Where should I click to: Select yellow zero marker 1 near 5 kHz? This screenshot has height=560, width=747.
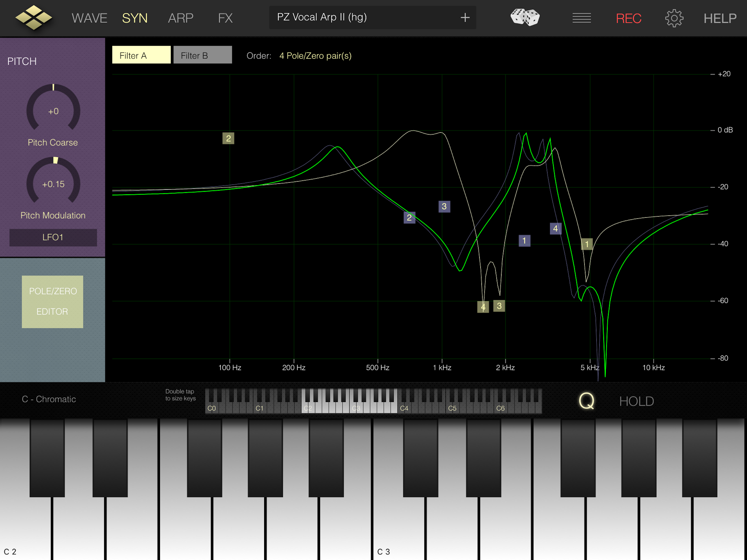(x=586, y=244)
